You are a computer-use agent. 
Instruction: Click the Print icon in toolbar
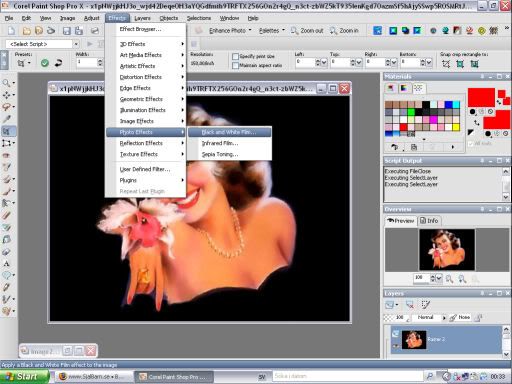click(95, 31)
